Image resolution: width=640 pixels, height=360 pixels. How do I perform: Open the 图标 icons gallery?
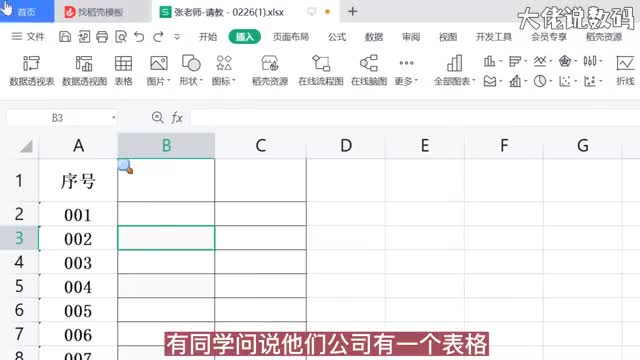224,70
